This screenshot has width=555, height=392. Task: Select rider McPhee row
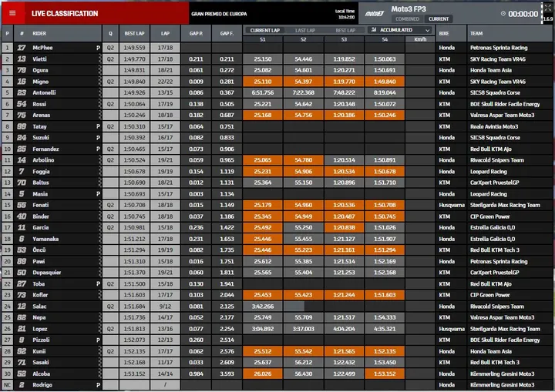coord(277,48)
